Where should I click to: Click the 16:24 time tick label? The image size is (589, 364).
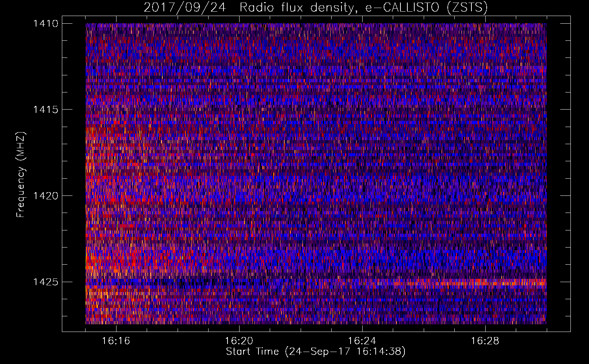click(362, 341)
